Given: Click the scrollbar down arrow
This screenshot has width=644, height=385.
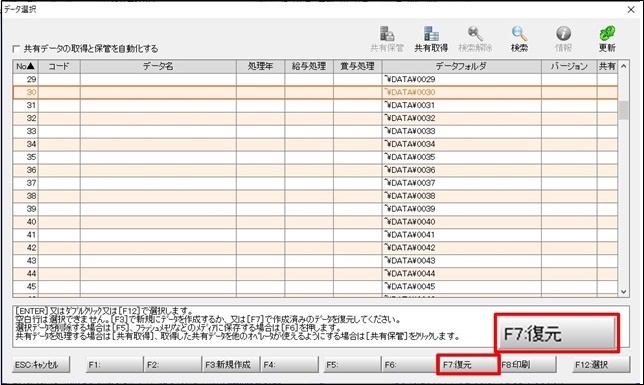Looking at the screenshot, I should pyautogui.click(x=623, y=292).
